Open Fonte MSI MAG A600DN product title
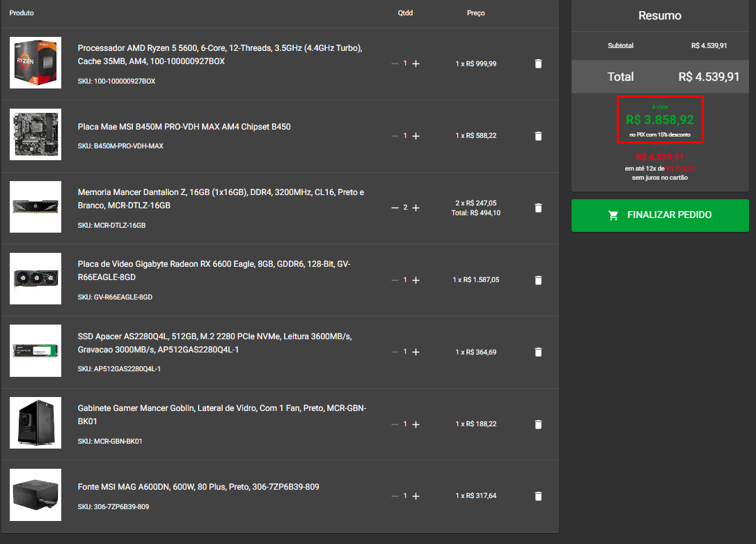 coord(198,487)
